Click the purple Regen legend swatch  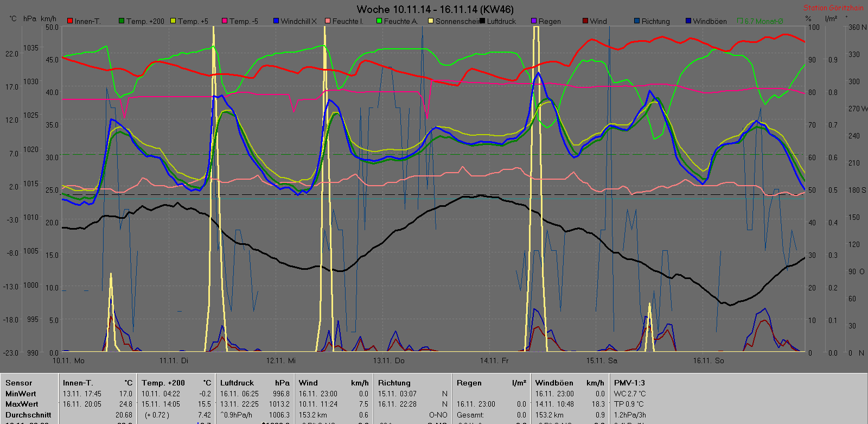point(534,21)
